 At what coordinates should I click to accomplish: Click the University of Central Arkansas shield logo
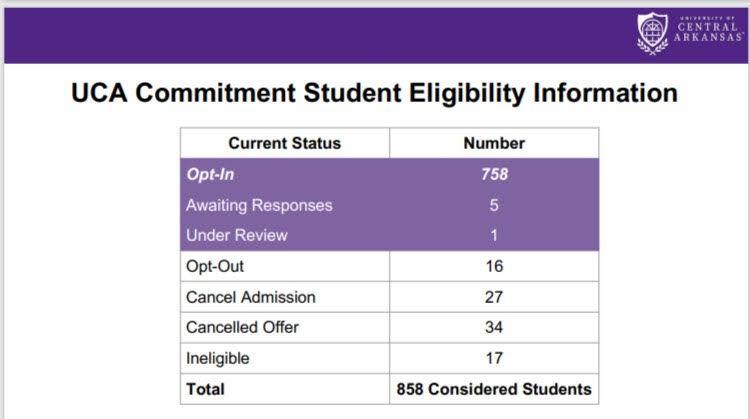pyautogui.click(x=652, y=33)
